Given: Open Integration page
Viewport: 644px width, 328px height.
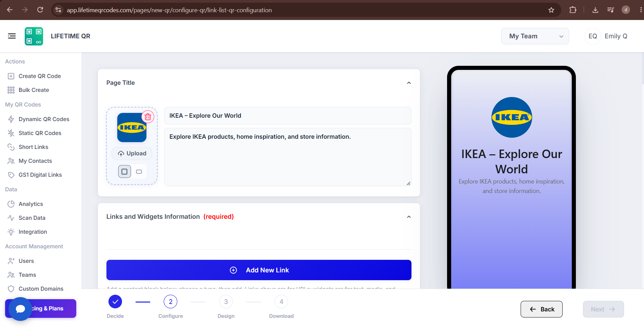Looking at the screenshot, I should 27,232.
